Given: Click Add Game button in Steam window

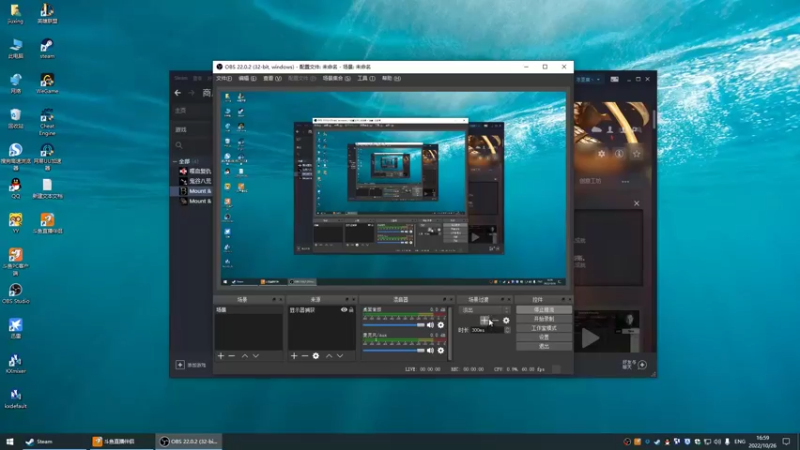Looking at the screenshot, I should pyautogui.click(x=191, y=365).
